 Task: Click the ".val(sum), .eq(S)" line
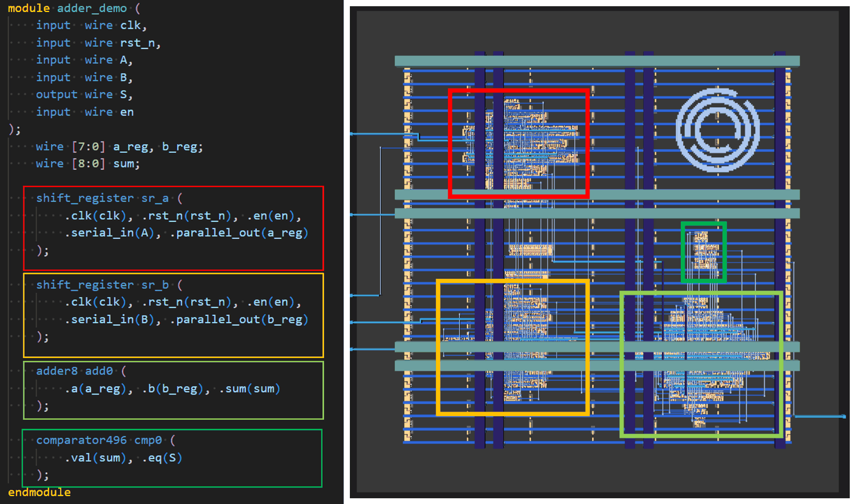point(123,458)
